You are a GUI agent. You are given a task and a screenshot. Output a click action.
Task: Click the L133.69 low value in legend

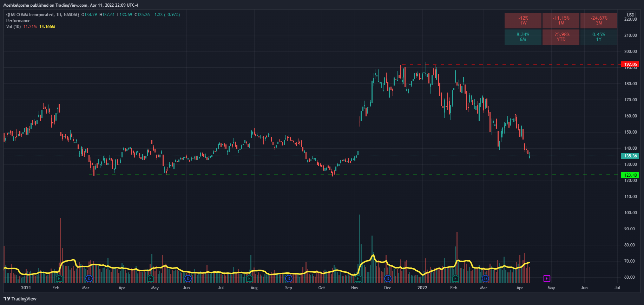125,15
